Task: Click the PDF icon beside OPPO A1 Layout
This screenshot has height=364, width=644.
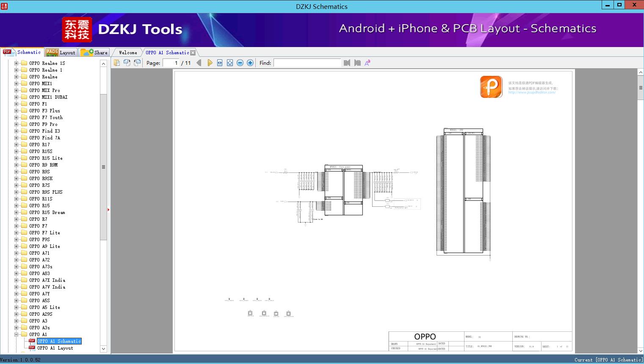Action: (x=32, y=348)
